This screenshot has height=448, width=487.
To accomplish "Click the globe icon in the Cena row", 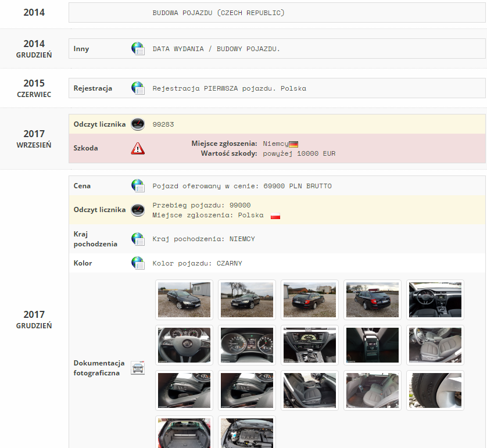I will pyautogui.click(x=138, y=186).
